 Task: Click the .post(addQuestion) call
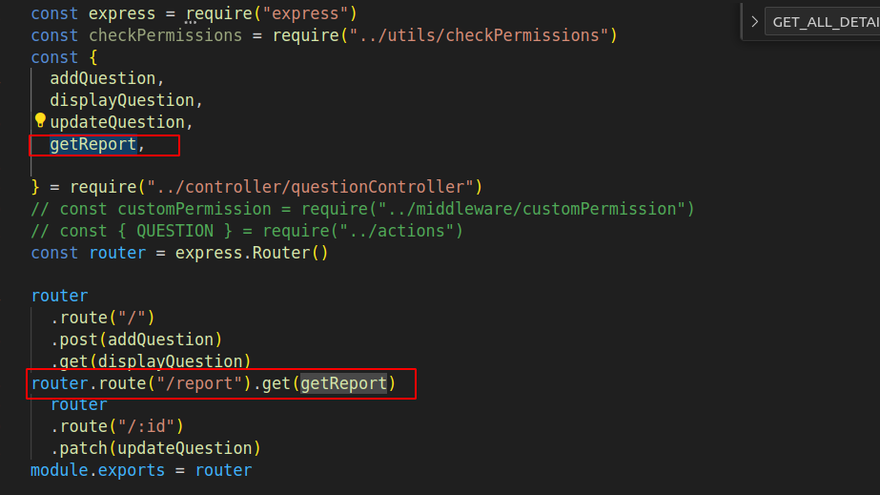136,340
